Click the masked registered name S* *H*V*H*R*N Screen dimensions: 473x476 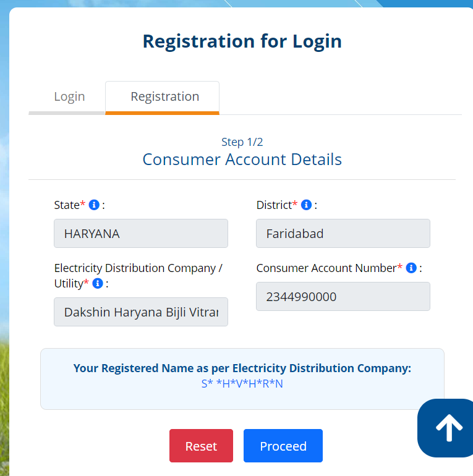pyautogui.click(x=242, y=384)
